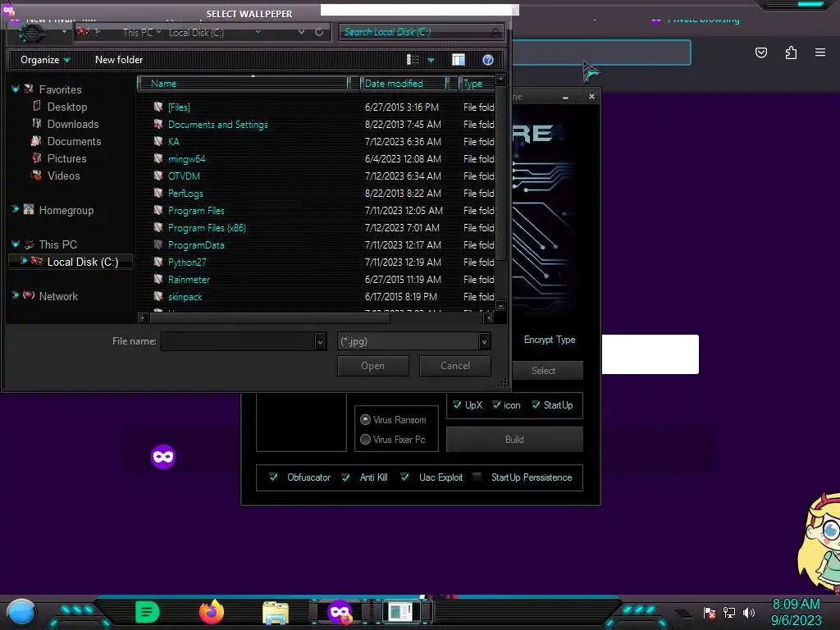
Task: Open the File name dropdown arrow
Action: 320,341
